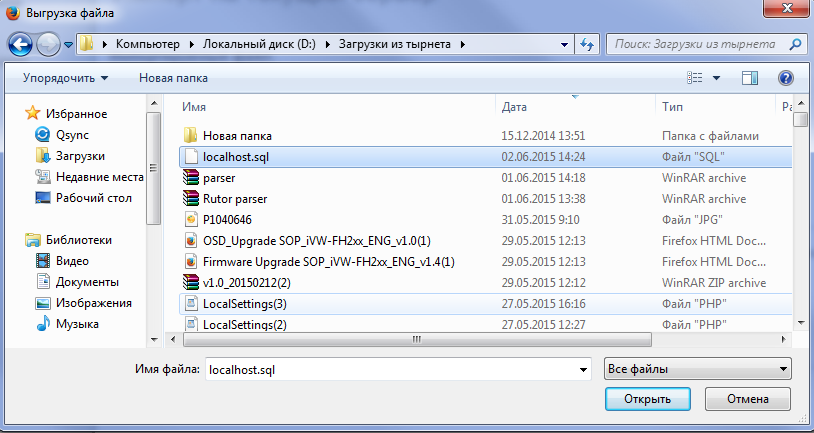The width and height of the screenshot is (814, 433).
Task: Click the horizontal scrollbar of file list
Action: (417, 340)
